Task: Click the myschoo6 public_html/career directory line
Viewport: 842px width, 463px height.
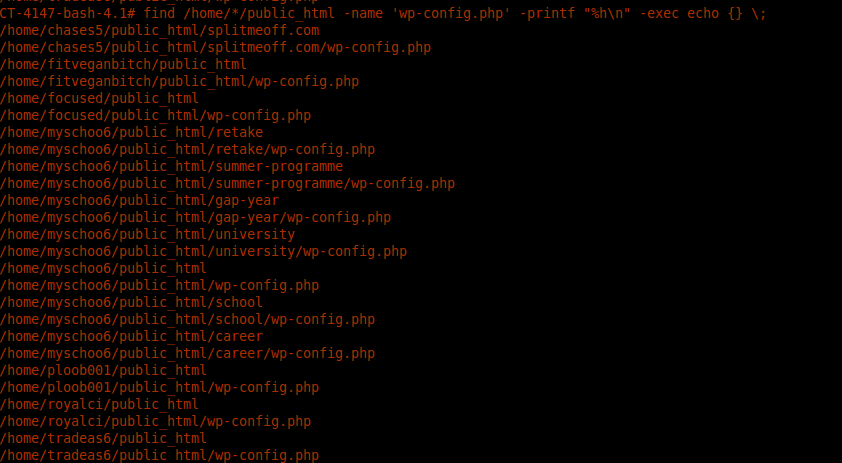Action: (x=132, y=336)
